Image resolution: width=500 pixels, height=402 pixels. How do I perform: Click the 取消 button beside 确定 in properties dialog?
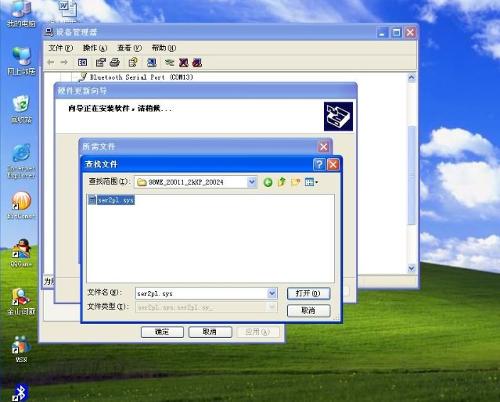(210, 332)
